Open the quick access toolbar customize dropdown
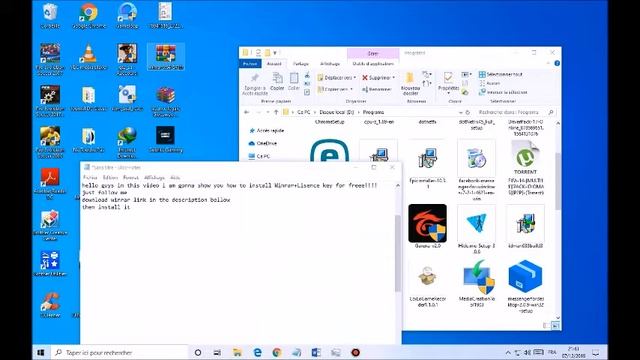The height and width of the screenshot is (360, 640). tap(275, 53)
